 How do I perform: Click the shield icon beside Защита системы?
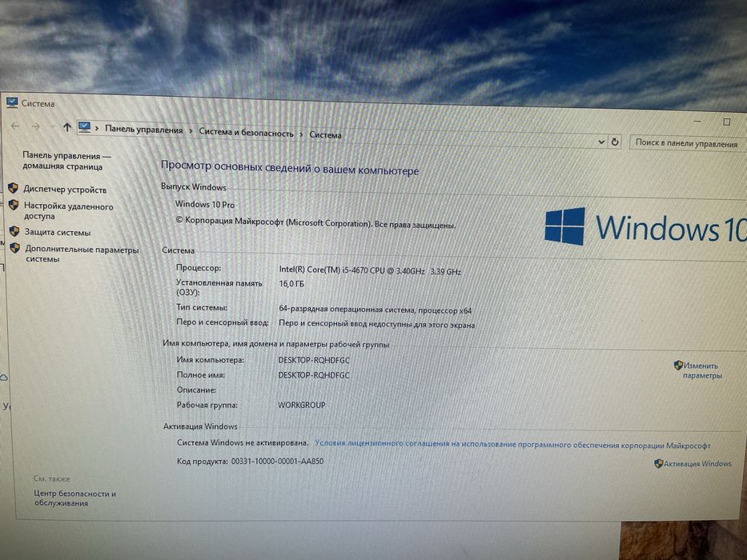click(14, 231)
